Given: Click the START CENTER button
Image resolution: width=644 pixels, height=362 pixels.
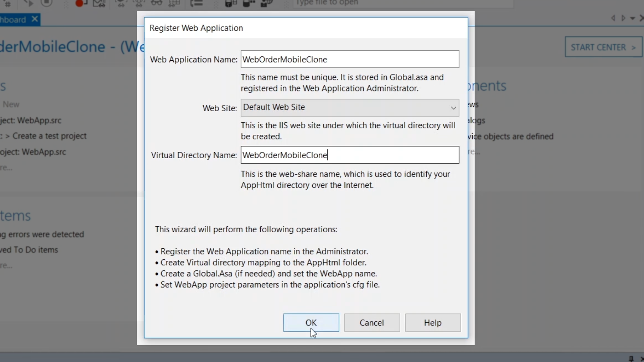Looking at the screenshot, I should pyautogui.click(x=603, y=47).
